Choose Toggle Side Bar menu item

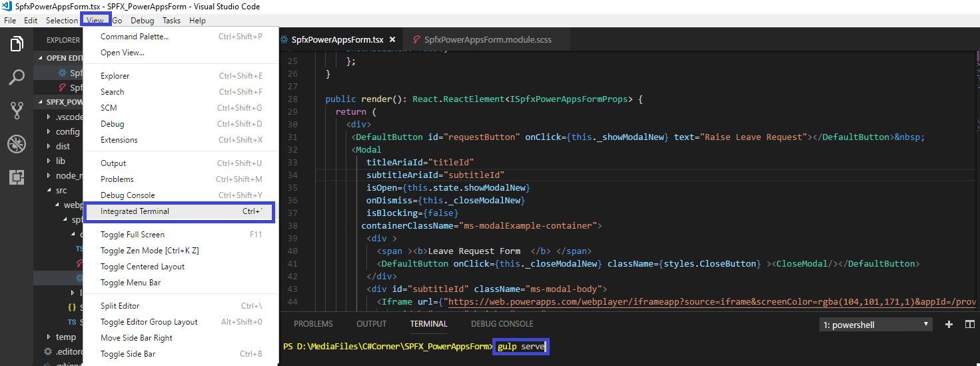181,354
